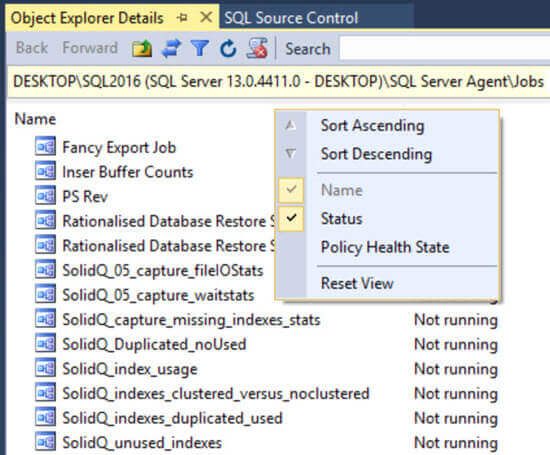The width and height of the screenshot is (550, 455).
Task: Click Not running status of SolidQ_indexes_duplicated_used
Action: [x=456, y=418]
